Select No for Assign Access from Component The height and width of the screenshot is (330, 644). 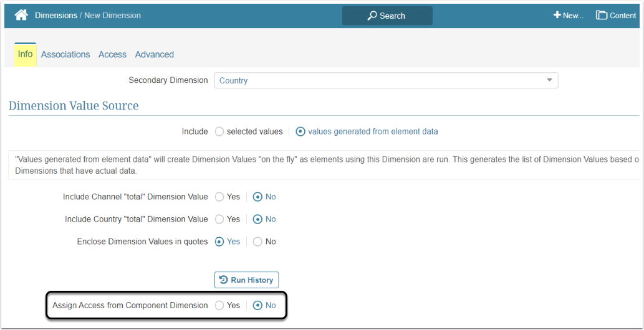[258, 306]
